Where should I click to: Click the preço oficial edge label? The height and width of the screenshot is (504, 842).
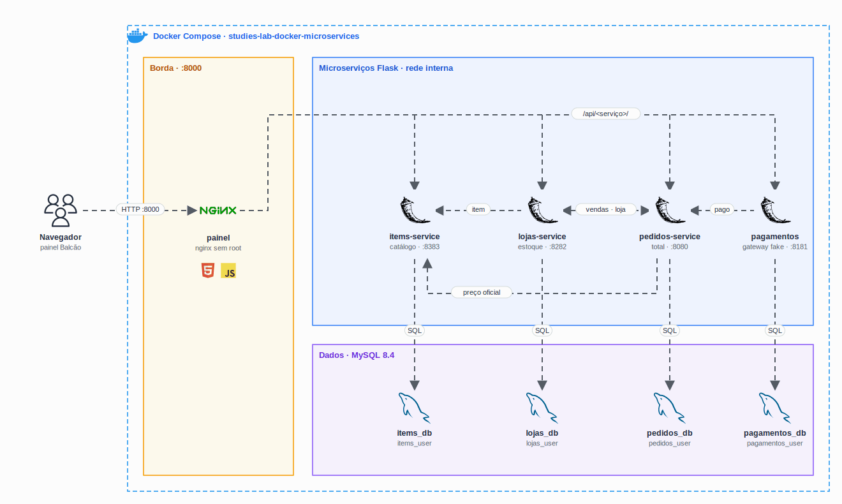(482, 292)
